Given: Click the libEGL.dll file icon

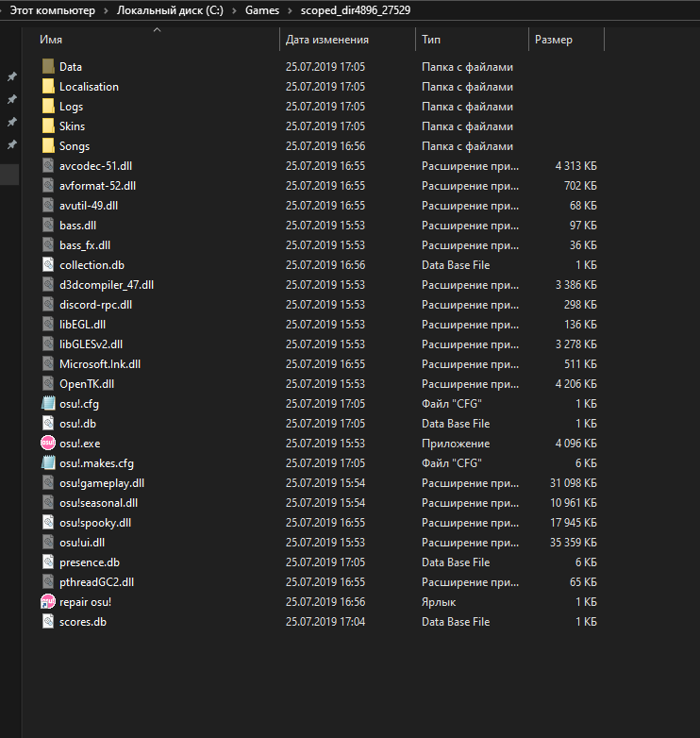Looking at the screenshot, I should click(48, 324).
